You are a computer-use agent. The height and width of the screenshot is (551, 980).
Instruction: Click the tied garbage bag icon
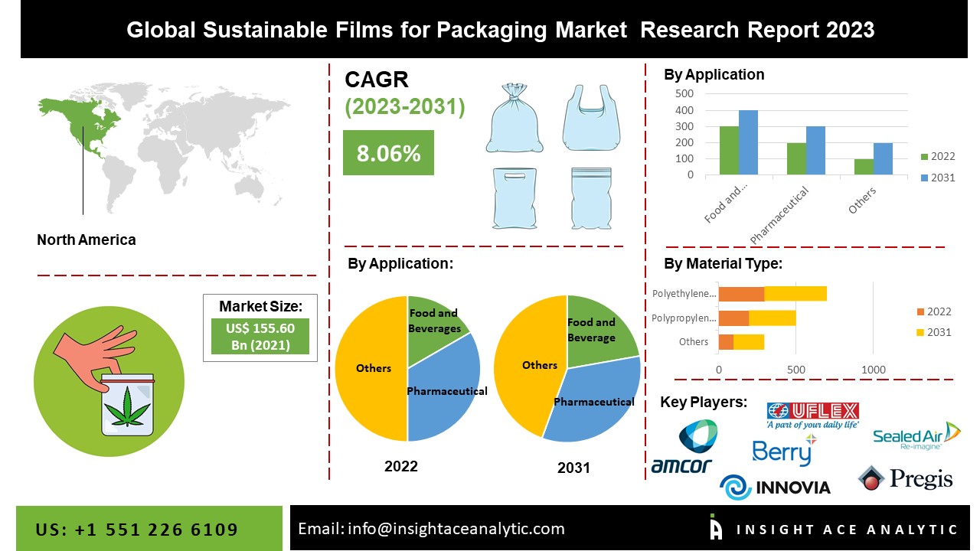click(x=515, y=119)
